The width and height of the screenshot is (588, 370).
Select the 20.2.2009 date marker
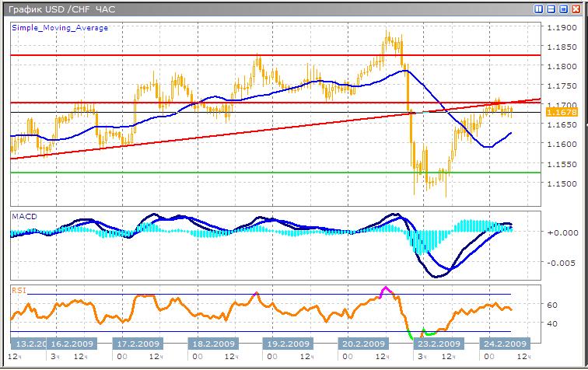363,344
